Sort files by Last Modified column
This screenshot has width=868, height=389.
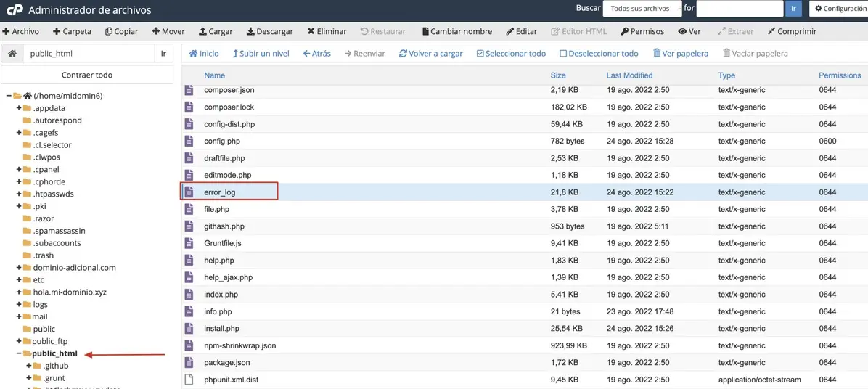pos(629,75)
